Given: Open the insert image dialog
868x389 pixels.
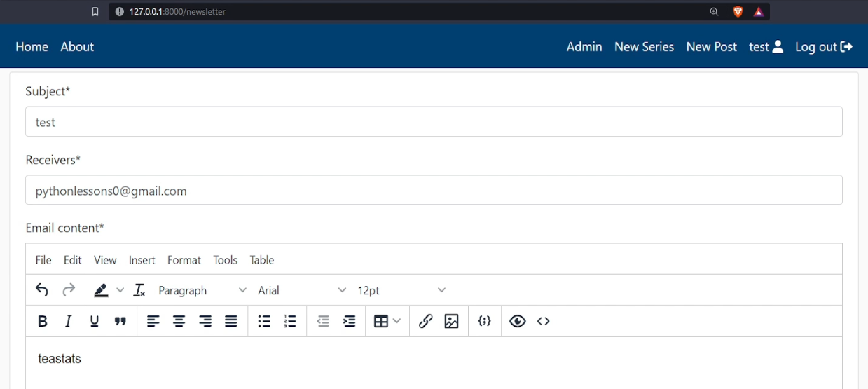Looking at the screenshot, I should pyautogui.click(x=451, y=321).
